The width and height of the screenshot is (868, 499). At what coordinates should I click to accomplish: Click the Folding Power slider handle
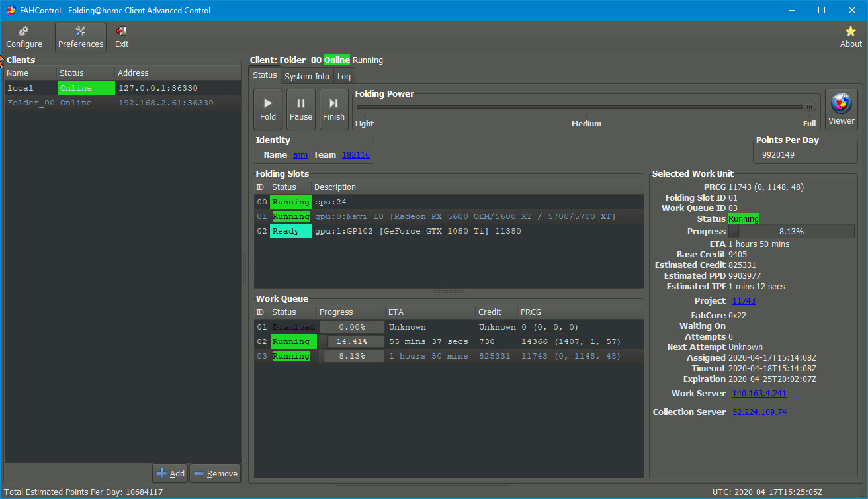(x=809, y=107)
